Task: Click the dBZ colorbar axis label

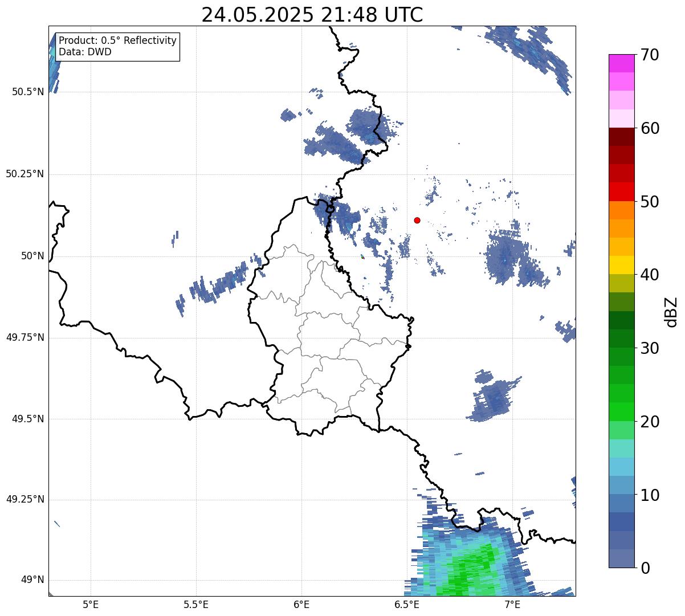Action: tap(671, 311)
